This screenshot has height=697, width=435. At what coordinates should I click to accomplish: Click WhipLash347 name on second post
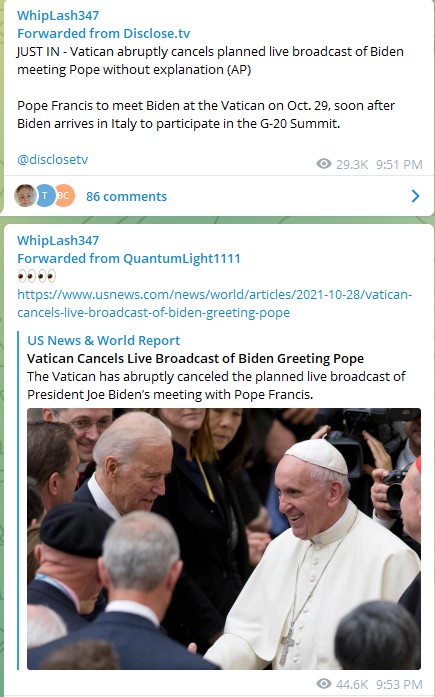tap(58, 240)
